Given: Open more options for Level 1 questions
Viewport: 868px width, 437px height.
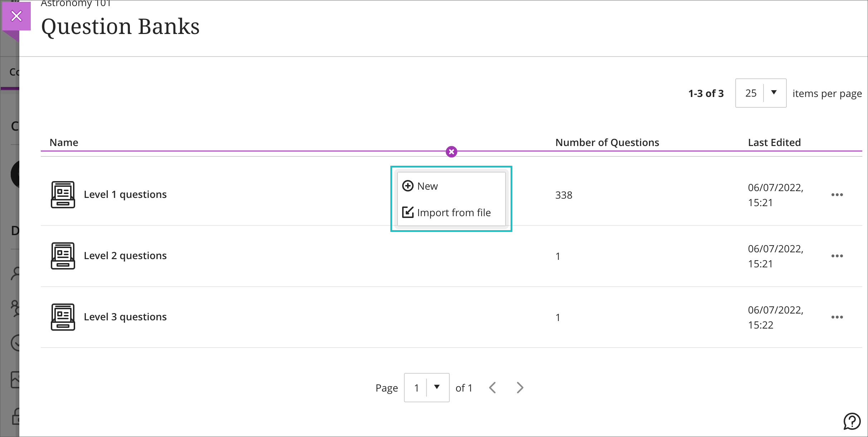Looking at the screenshot, I should point(837,195).
